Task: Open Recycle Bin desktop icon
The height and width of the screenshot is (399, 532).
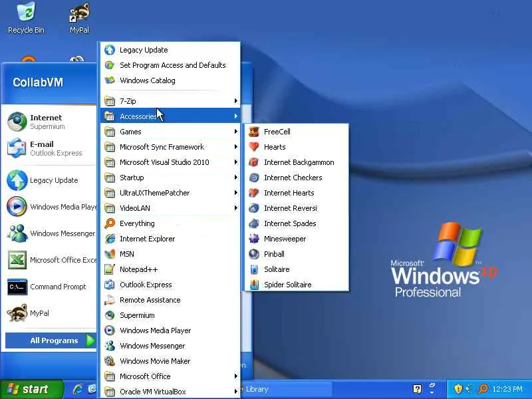Action: tap(26, 18)
